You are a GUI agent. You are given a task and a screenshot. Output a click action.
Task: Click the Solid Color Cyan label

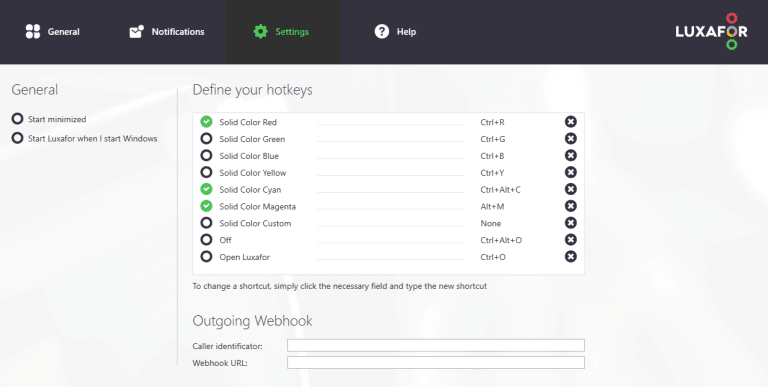(x=250, y=190)
